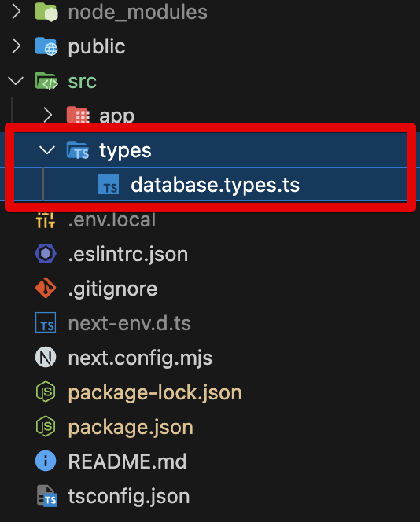Screen dimensions: 420x522
Task: Click the node_modules folder icon
Action: coord(46,12)
